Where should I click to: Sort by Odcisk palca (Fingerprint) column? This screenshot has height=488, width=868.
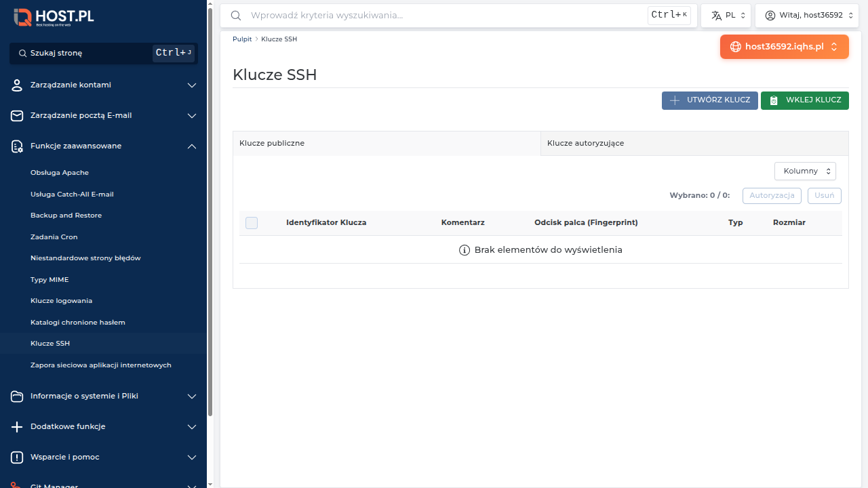click(586, 223)
